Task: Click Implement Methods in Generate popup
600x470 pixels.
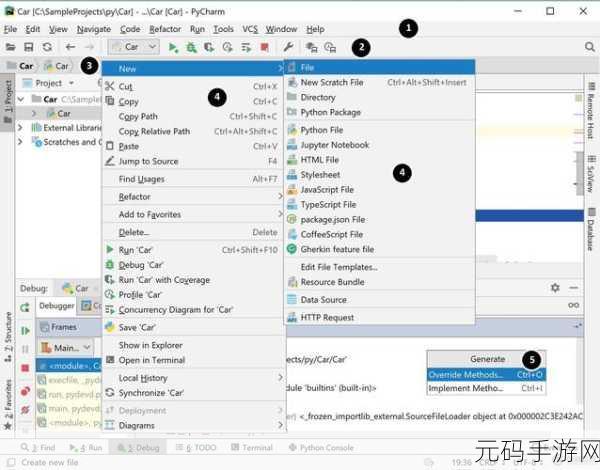Action: pos(486,388)
